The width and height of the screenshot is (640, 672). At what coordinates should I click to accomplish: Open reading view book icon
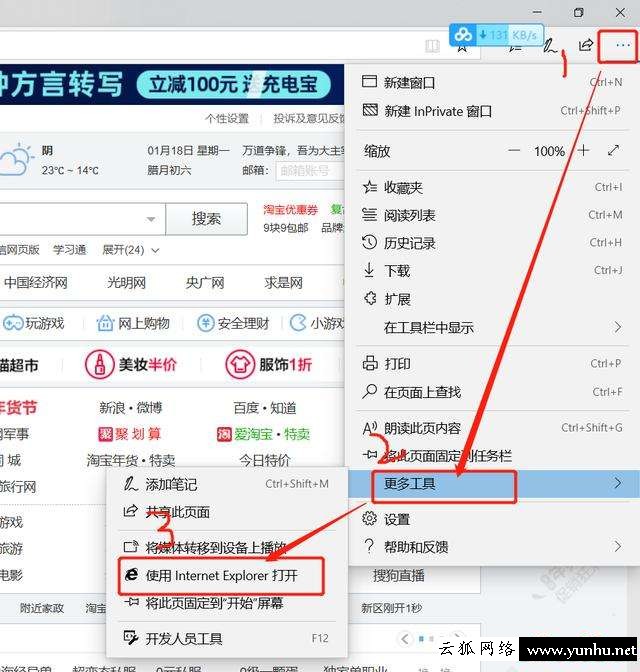point(432,46)
